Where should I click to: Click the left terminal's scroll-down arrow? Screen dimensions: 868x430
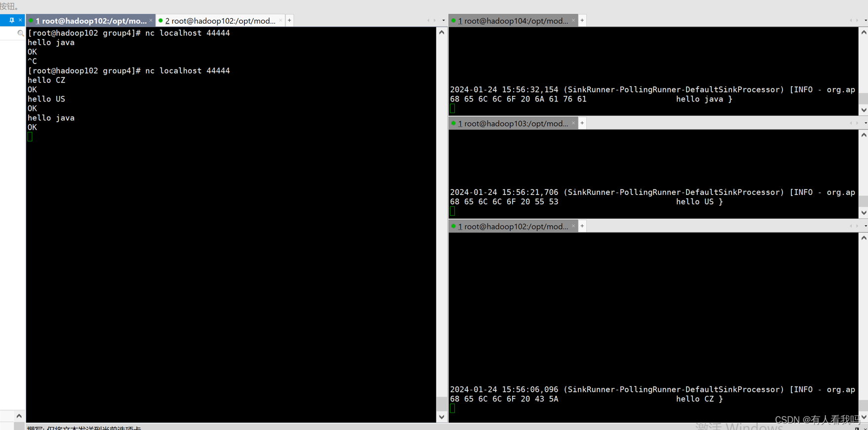(441, 417)
